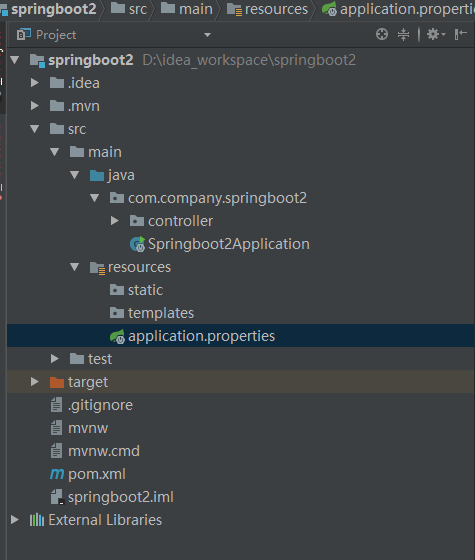The image size is (475, 560).
Task: Click the .idea folder icon
Action: [x=57, y=83]
